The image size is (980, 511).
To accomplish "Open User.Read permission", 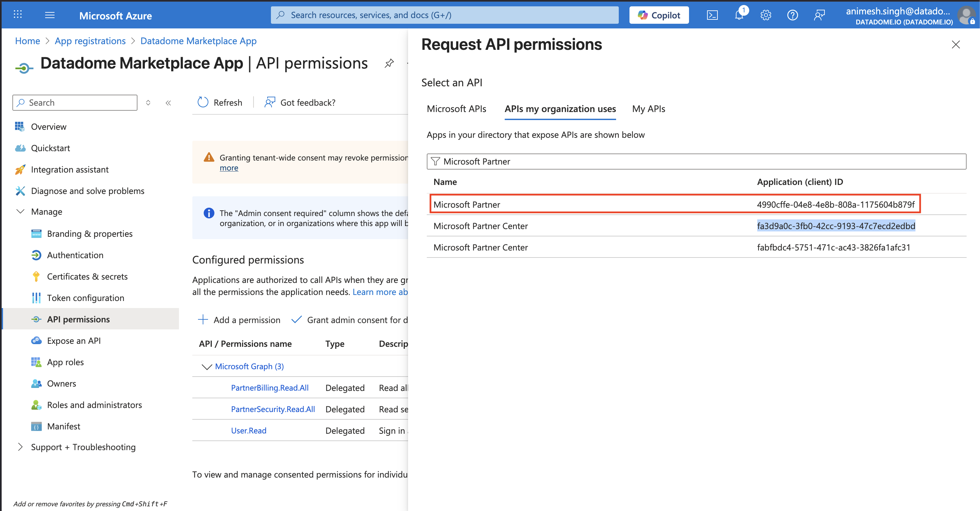I will point(249,430).
